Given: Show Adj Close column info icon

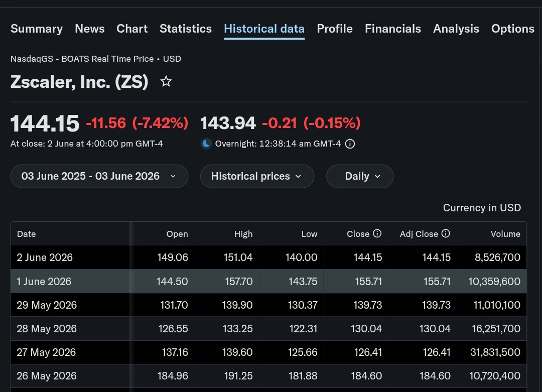Looking at the screenshot, I should pos(446,234).
